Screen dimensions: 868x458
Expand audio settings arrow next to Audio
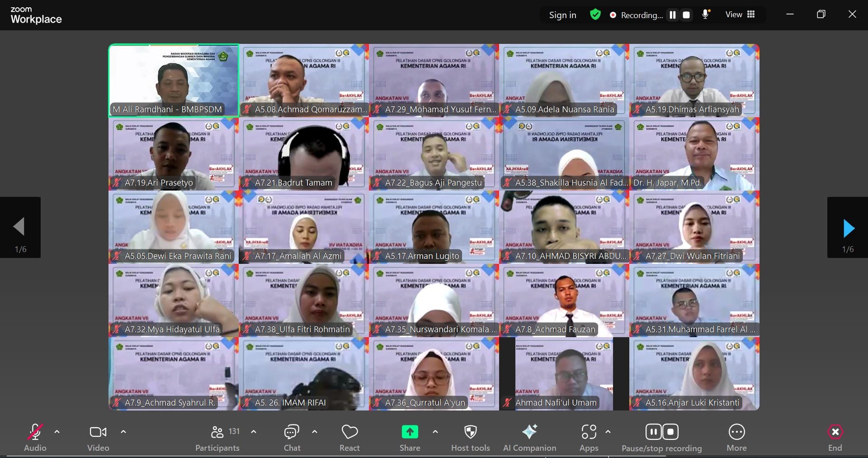57,432
